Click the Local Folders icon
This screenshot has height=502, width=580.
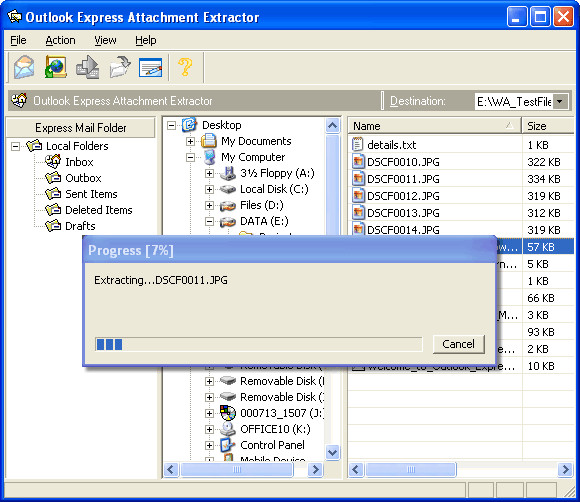pyautogui.click(x=34, y=146)
